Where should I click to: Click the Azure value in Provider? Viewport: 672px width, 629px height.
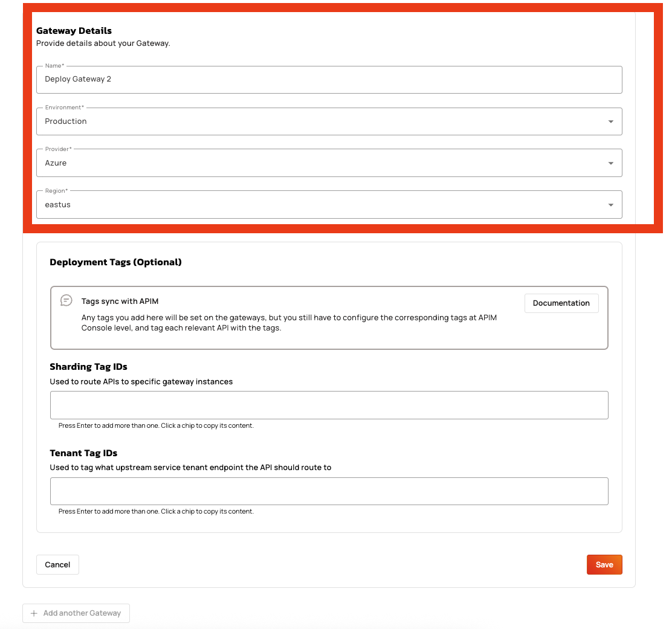pyautogui.click(x=56, y=163)
